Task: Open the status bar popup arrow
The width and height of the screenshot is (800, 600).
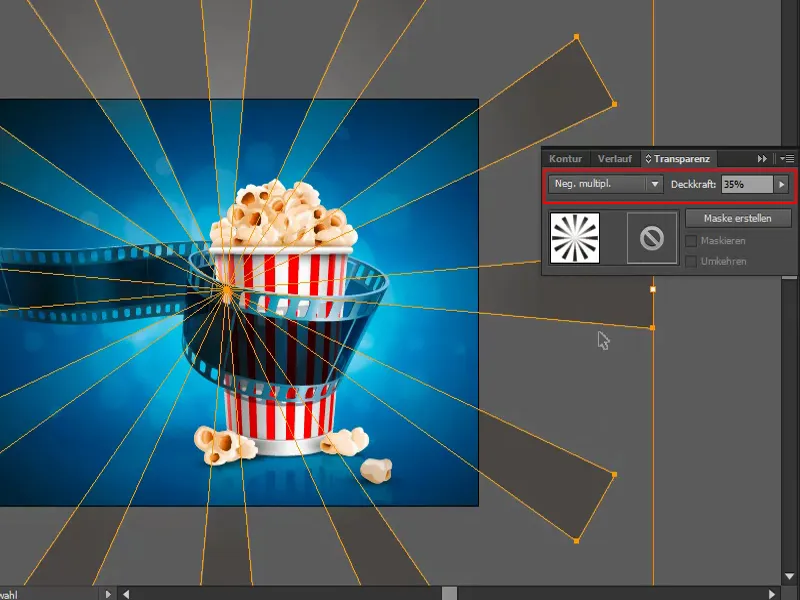Action: [108, 594]
